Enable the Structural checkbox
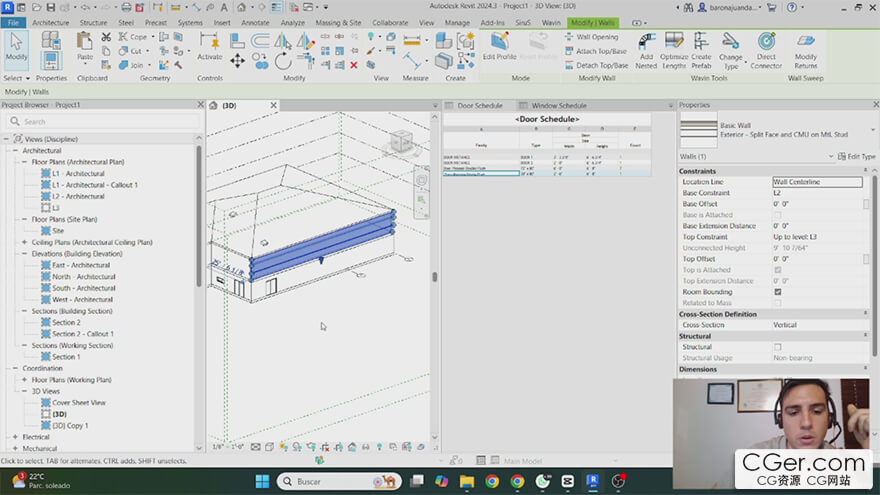Viewport: 880px width, 495px height. 777,347
